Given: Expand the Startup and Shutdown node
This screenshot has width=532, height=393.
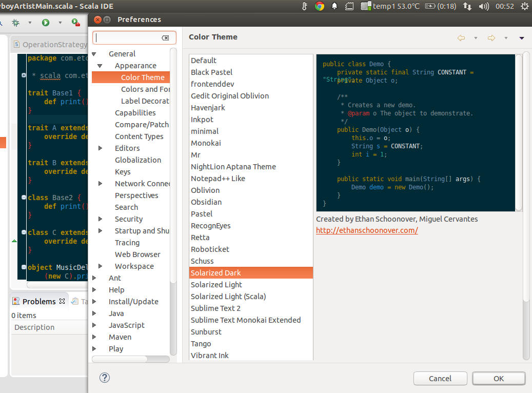Looking at the screenshot, I should (100, 231).
